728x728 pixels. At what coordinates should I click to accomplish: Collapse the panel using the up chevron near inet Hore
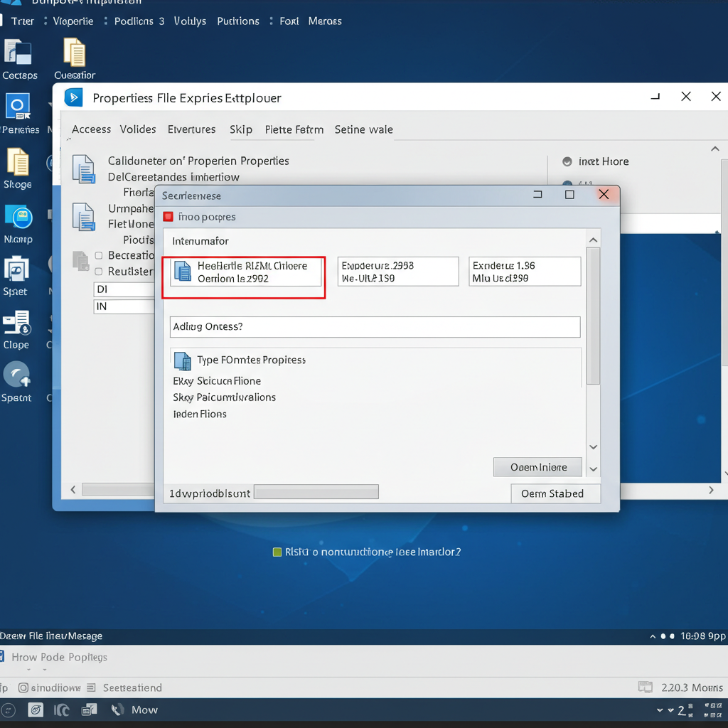[714, 149]
